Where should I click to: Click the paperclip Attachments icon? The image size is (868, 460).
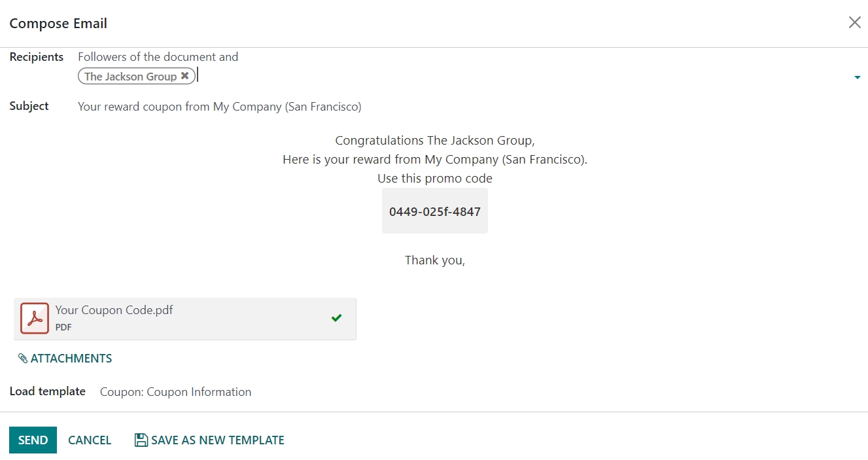pyautogui.click(x=23, y=359)
